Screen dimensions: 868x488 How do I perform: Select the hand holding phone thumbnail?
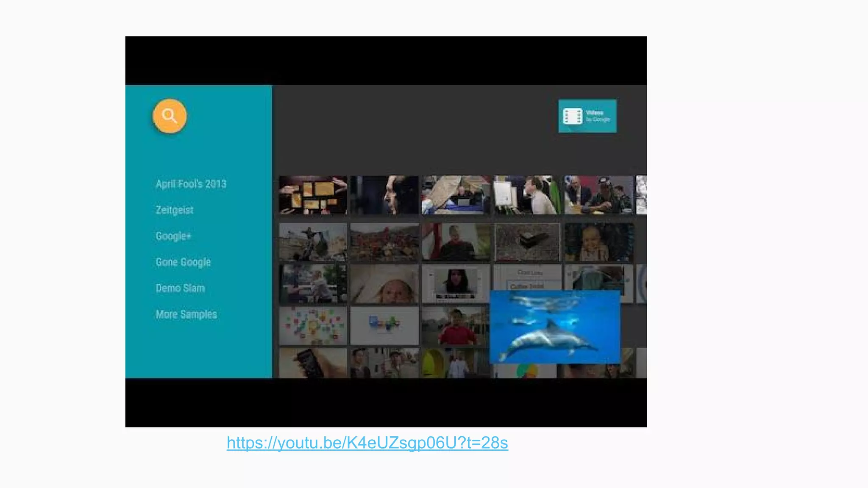[313, 363]
